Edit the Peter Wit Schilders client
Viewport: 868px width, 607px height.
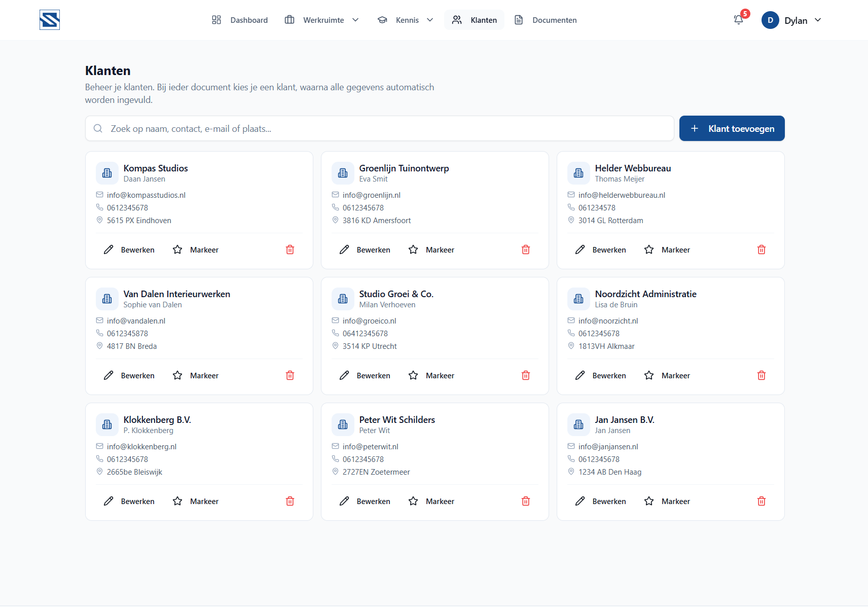(x=365, y=501)
